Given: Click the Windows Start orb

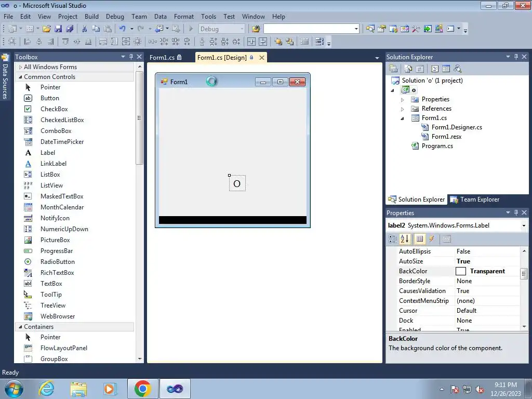Looking at the screenshot, I should 14,389.
